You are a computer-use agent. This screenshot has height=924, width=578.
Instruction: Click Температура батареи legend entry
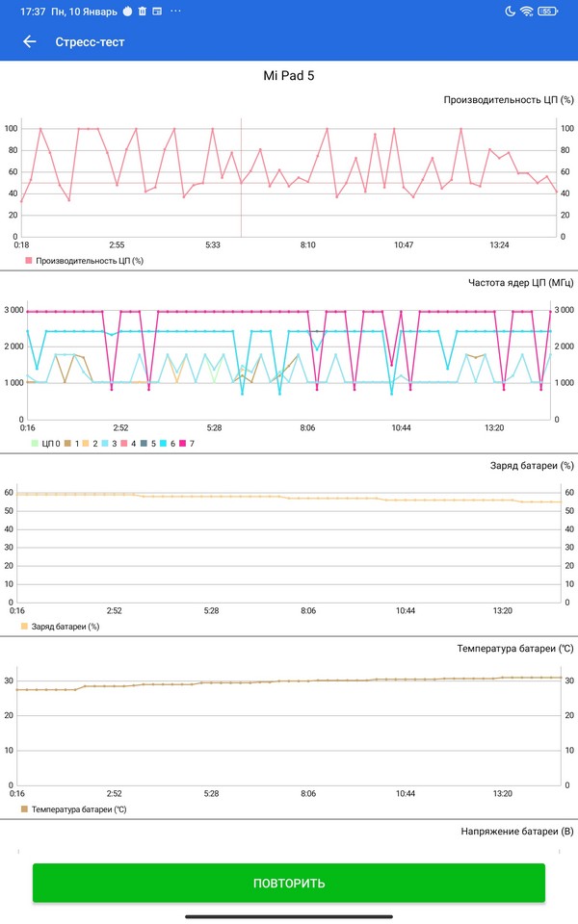(73, 809)
